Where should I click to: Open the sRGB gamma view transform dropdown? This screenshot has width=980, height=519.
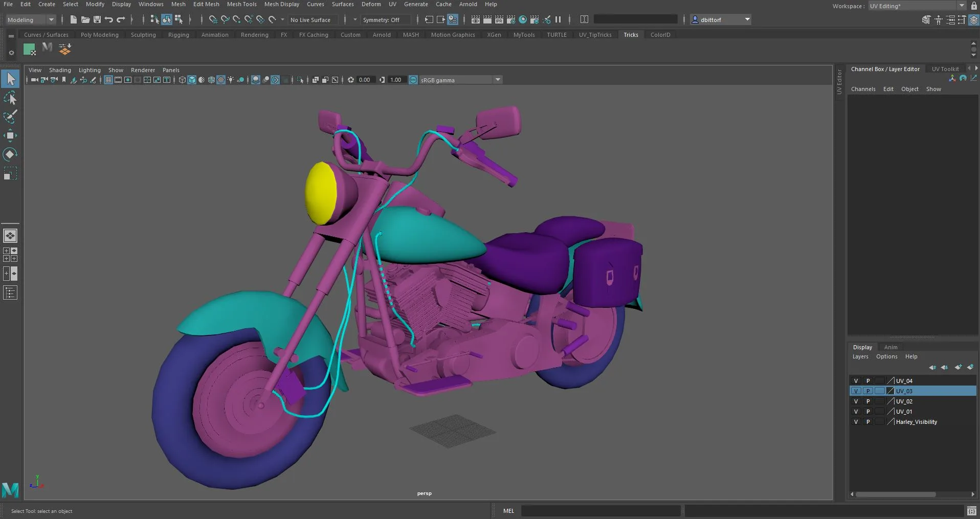tap(497, 80)
